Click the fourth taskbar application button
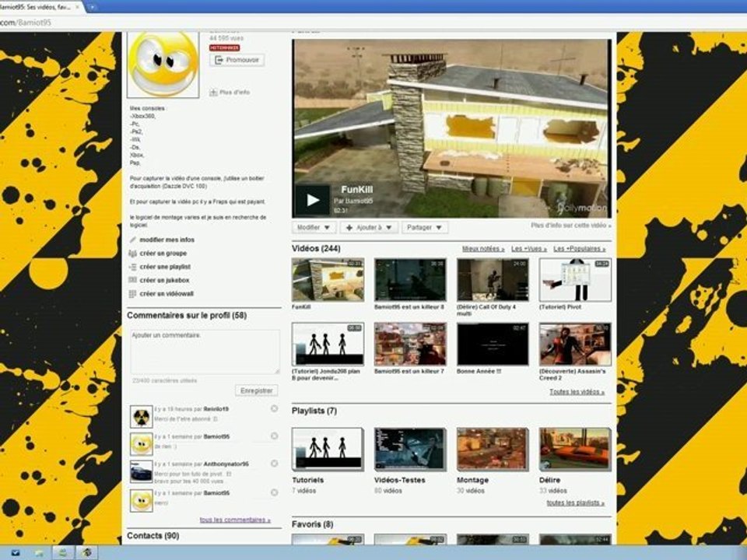The height and width of the screenshot is (560, 747). pos(86,552)
